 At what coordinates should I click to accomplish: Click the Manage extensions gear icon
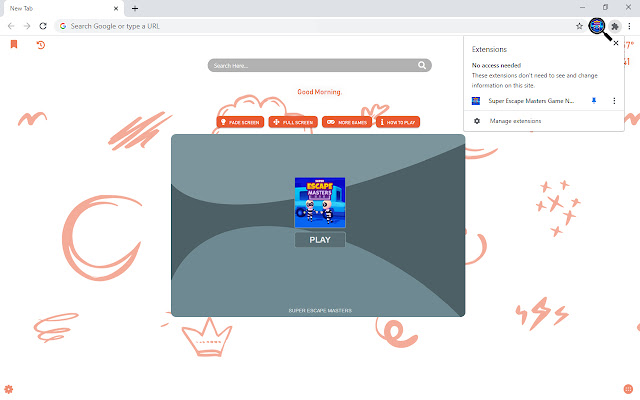(477, 121)
